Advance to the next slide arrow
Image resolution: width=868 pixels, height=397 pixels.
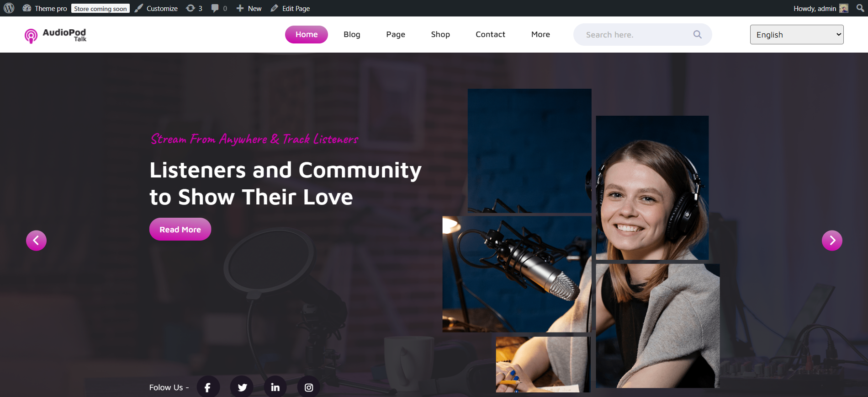tap(832, 240)
